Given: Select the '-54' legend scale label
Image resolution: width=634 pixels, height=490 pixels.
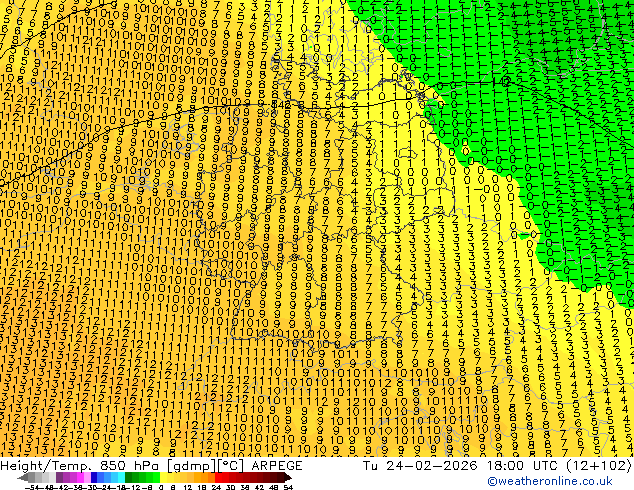Looking at the screenshot, I should pyautogui.click(x=32, y=488).
